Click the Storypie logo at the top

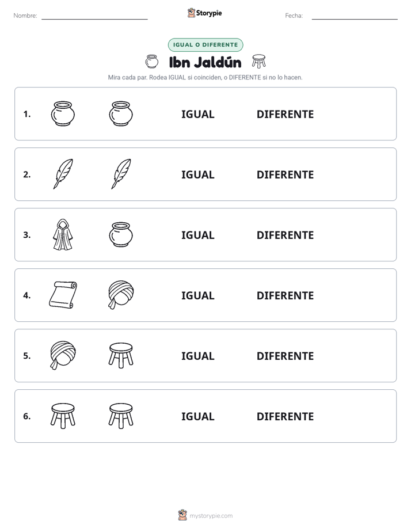pyautogui.click(x=205, y=13)
